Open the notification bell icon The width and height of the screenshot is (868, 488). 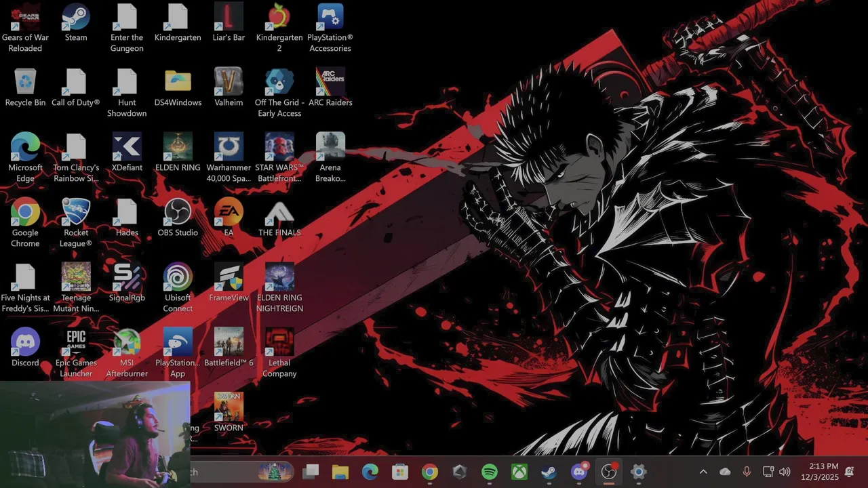(x=850, y=472)
